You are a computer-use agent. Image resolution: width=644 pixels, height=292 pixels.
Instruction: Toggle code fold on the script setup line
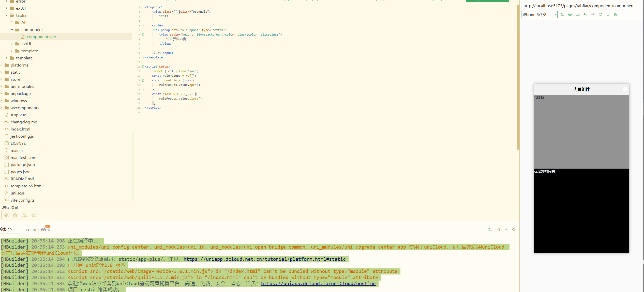pyautogui.click(x=143, y=67)
